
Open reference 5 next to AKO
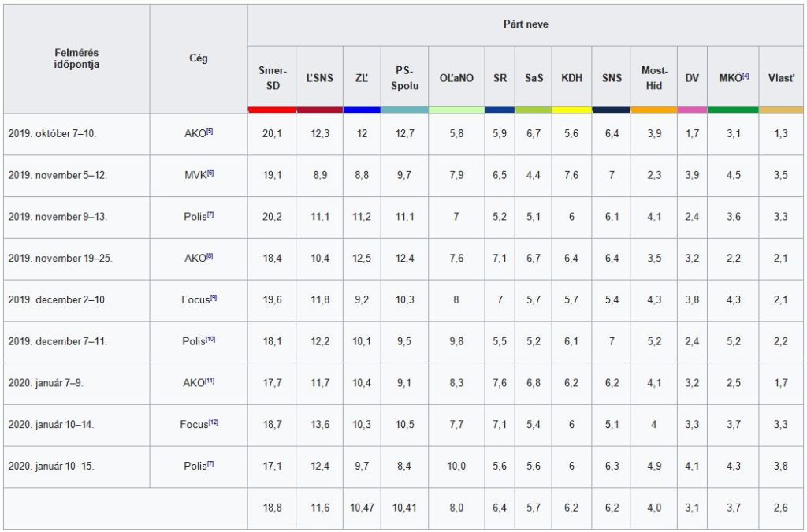tap(210, 132)
